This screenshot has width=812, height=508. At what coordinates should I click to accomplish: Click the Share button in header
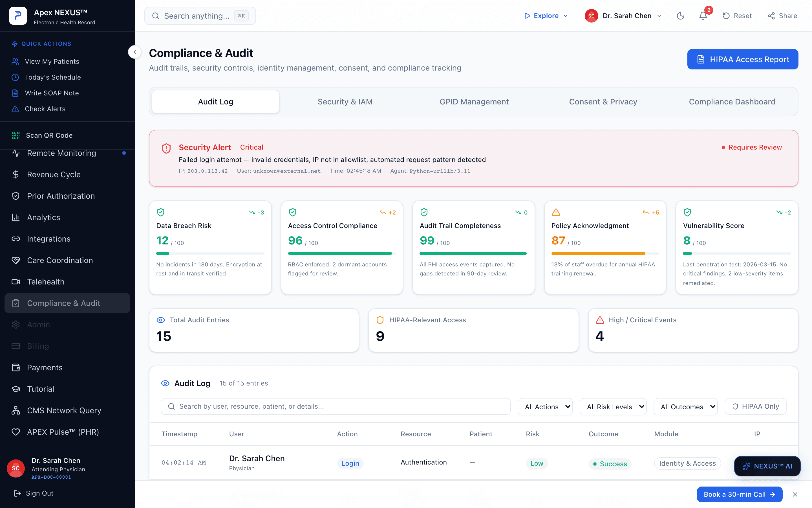coord(782,16)
